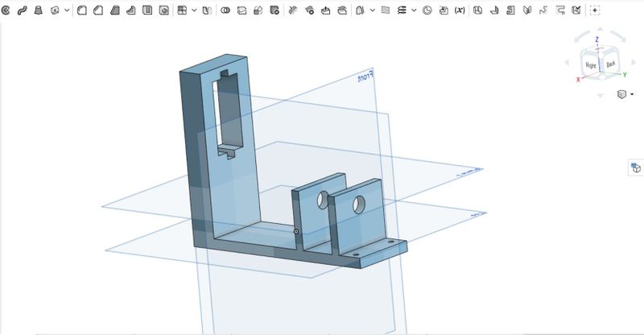Select the Front plane label in viewport

tap(367, 78)
